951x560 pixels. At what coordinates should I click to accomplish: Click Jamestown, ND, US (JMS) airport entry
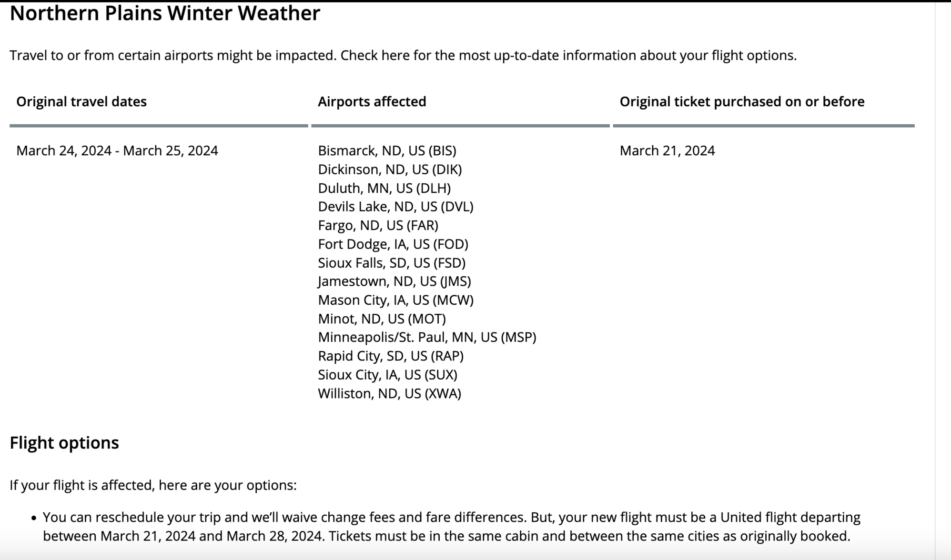click(x=395, y=281)
